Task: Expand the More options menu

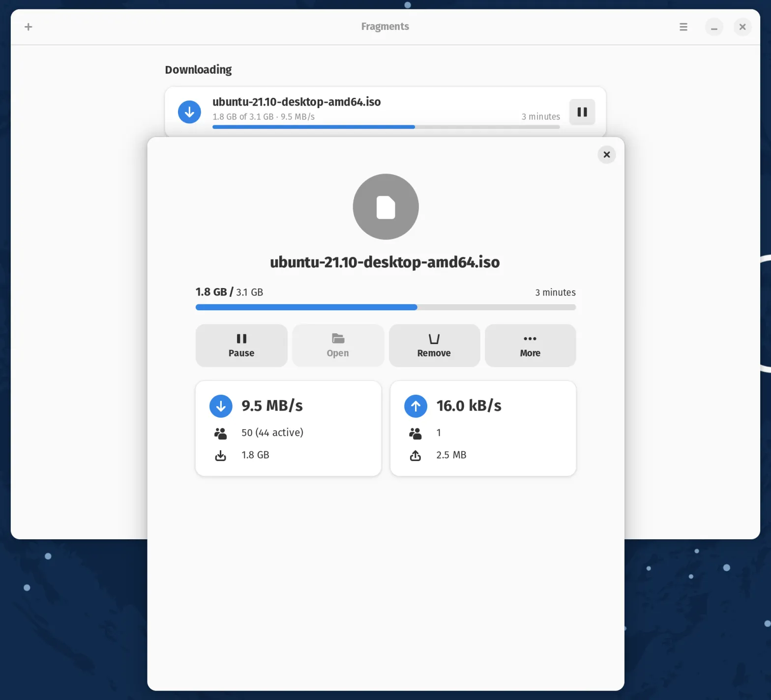Action: pos(530,345)
